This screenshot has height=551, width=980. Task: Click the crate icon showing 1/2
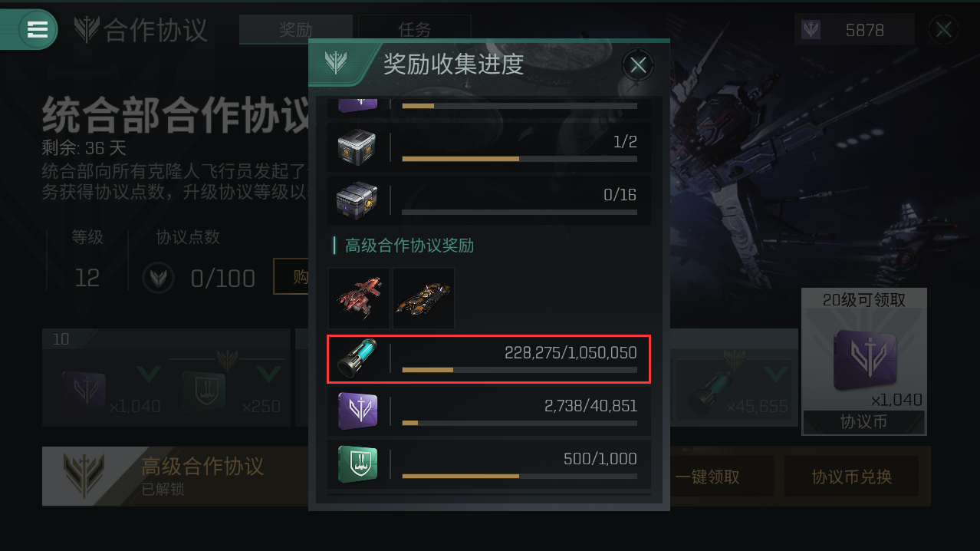click(357, 149)
